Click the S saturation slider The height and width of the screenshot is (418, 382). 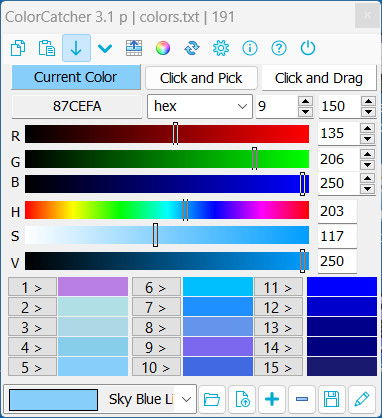[x=167, y=235]
